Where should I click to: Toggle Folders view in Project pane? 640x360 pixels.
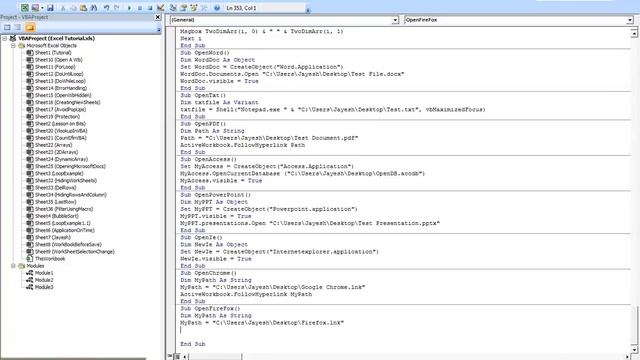(30, 27)
